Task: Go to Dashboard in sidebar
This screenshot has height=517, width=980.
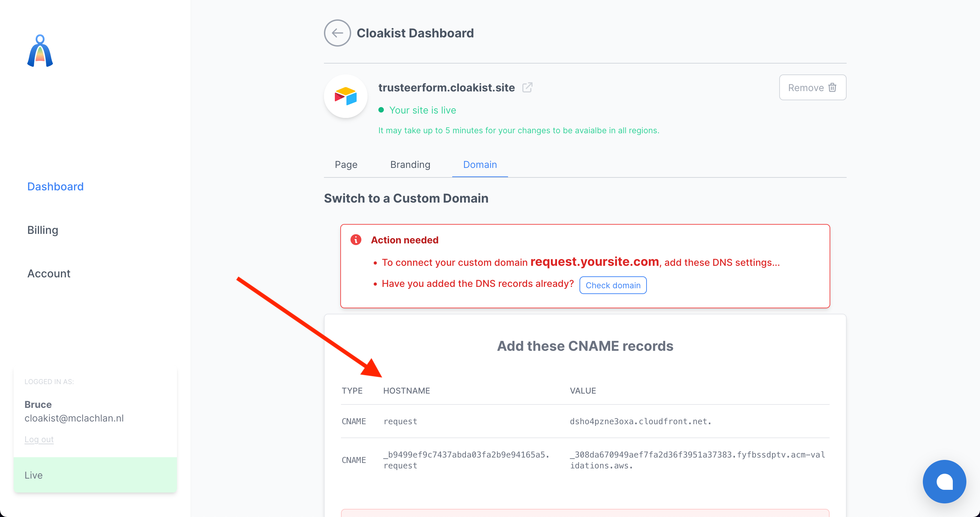Action: (55, 187)
